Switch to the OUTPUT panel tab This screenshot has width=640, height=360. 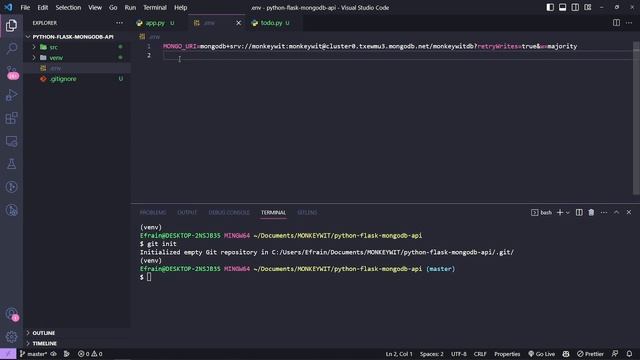pos(187,212)
